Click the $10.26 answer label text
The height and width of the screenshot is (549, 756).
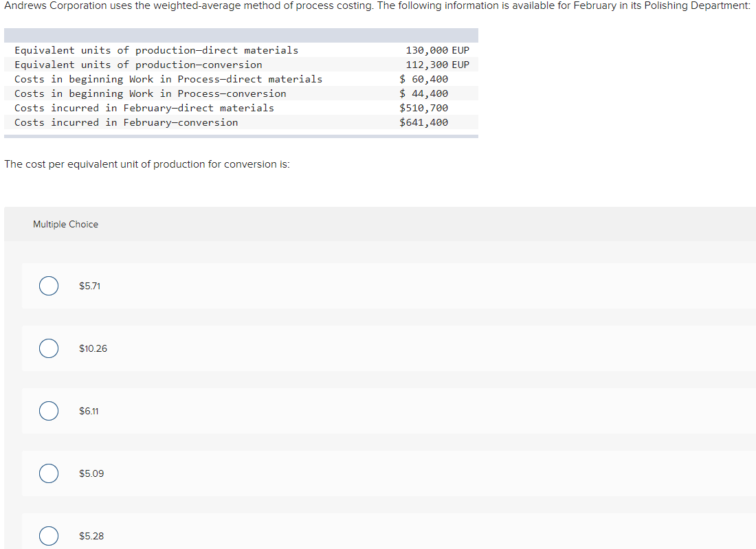tap(93, 348)
